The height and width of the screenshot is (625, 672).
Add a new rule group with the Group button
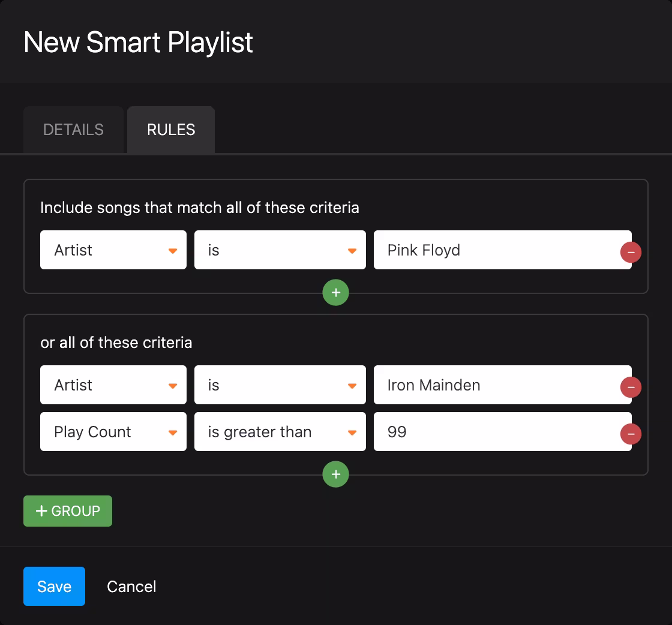pyautogui.click(x=68, y=511)
